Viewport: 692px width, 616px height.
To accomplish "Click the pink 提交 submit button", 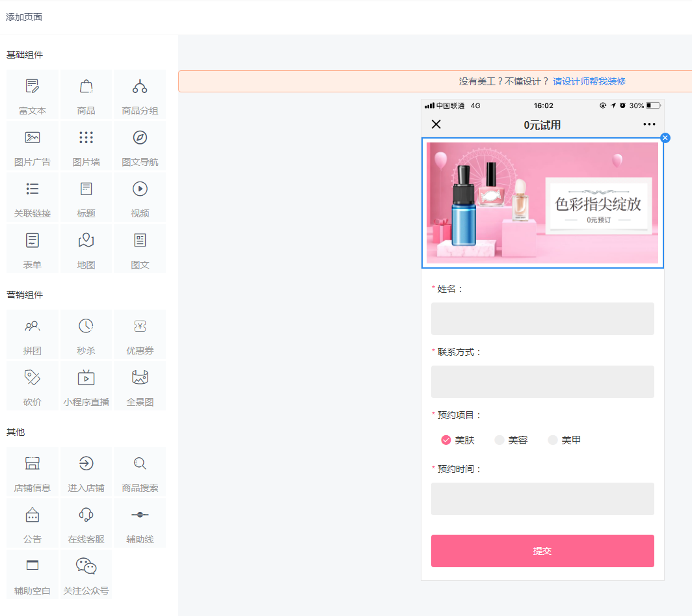I will 542,551.
